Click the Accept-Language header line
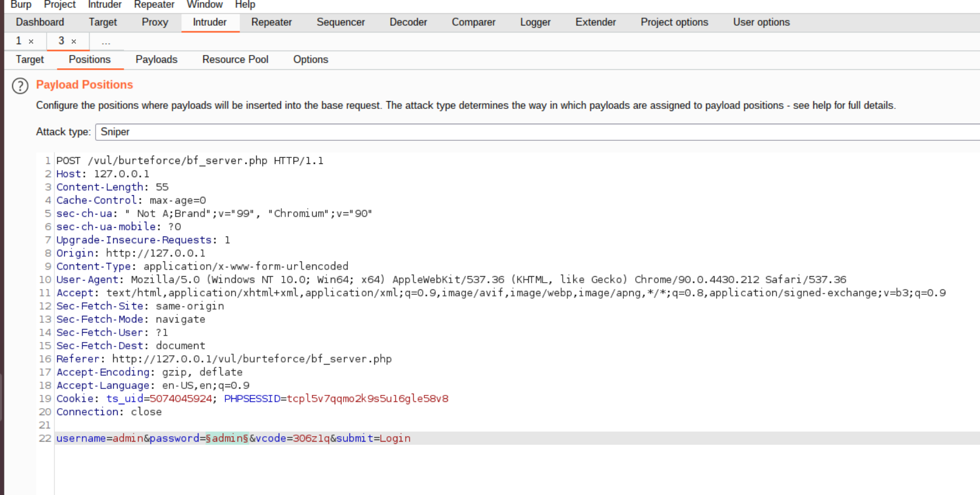 tap(153, 385)
